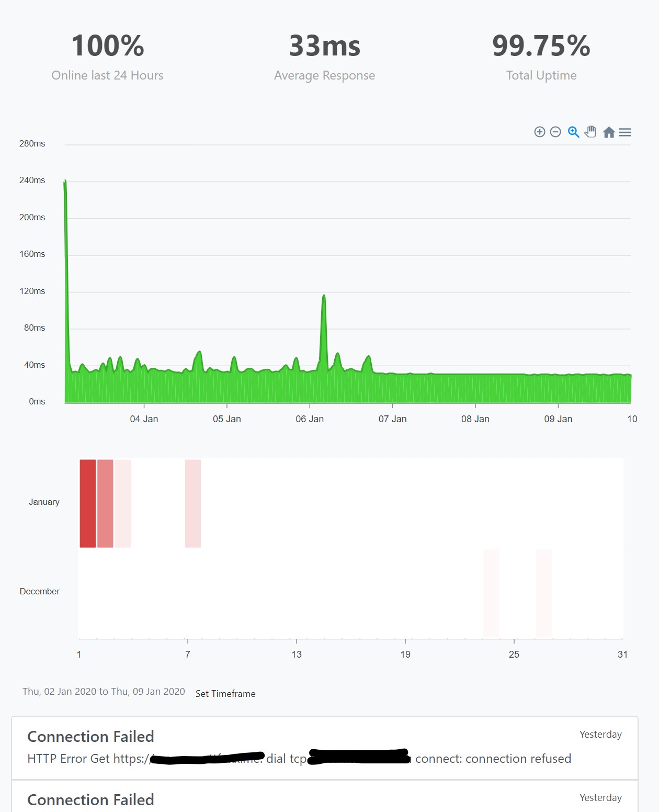
Task: Expand the first Connection Failed entry
Action: click(90, 737)
